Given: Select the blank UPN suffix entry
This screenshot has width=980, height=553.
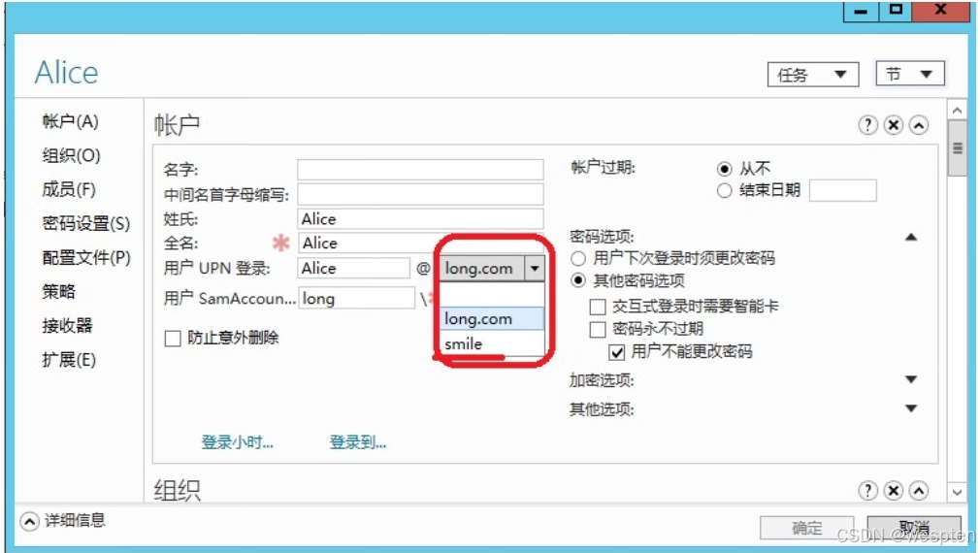Looking at the screenshot, I should (x=491, y=294).
